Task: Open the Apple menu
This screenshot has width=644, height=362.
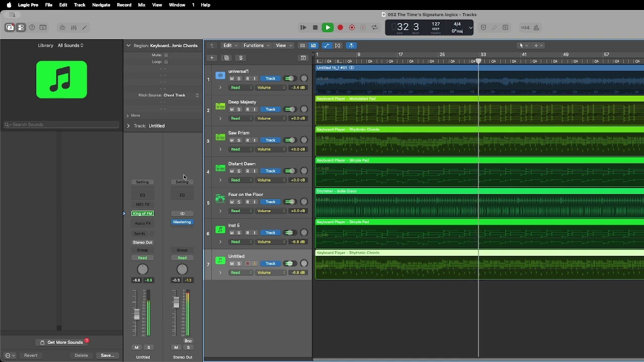Action: [x=9, y=5]
